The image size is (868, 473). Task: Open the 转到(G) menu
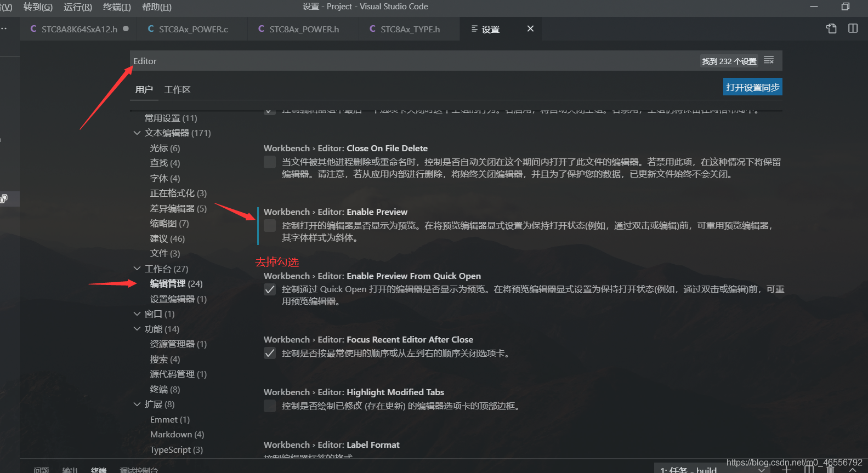(38, 7)
